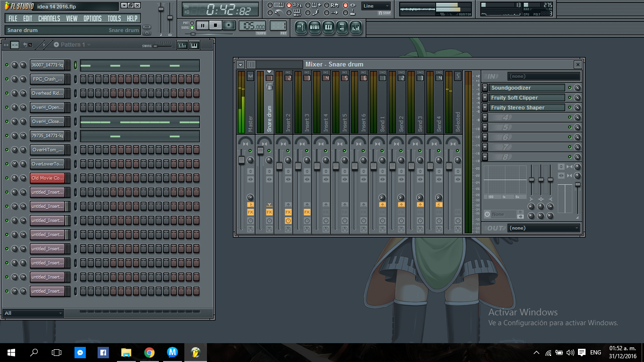644x362 pixels.
Task: Click send arrow icon on Send 1 track
Action: 382,205
